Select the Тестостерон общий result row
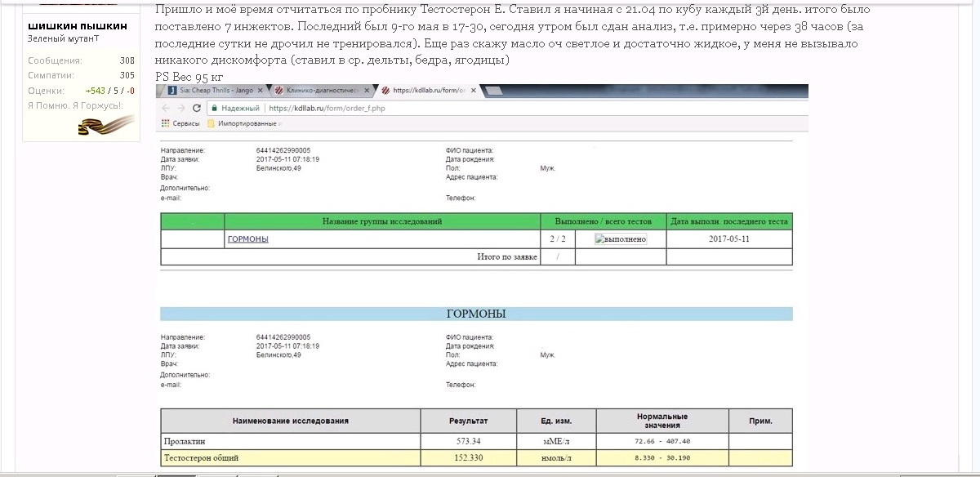The height and width of the screenshot is (477, 980). (475, 458)
